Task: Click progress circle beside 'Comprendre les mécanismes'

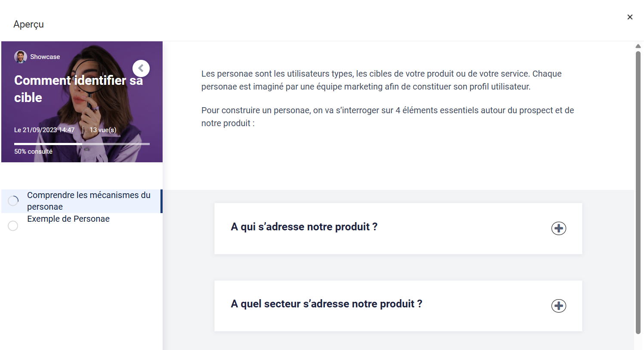Action: click(13, 201)
